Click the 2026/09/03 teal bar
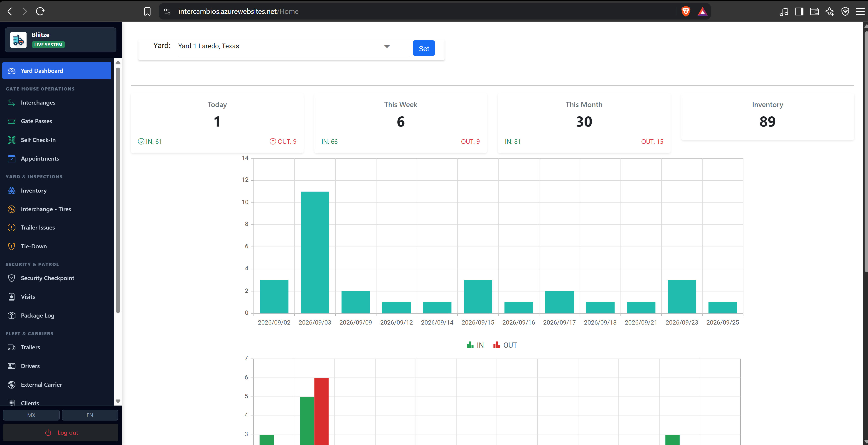The image size is (868, 445). [315, 252]
